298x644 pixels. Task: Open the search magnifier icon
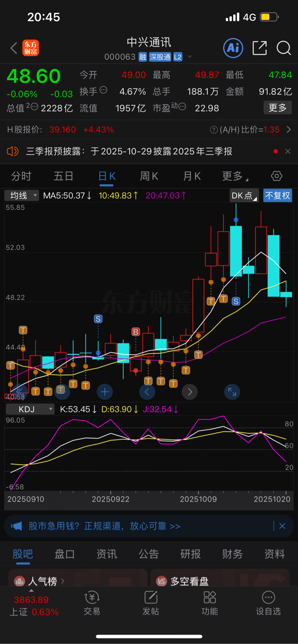(x=284, y=48)
